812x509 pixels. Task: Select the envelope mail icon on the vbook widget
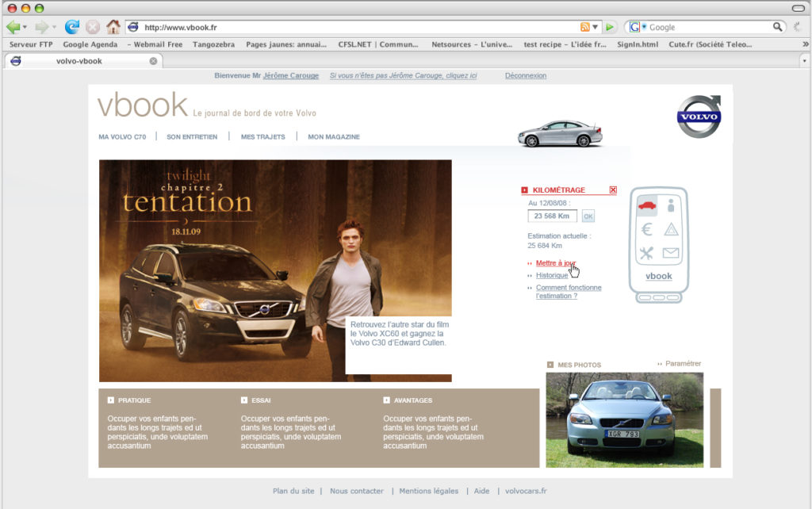click(671, 253)
